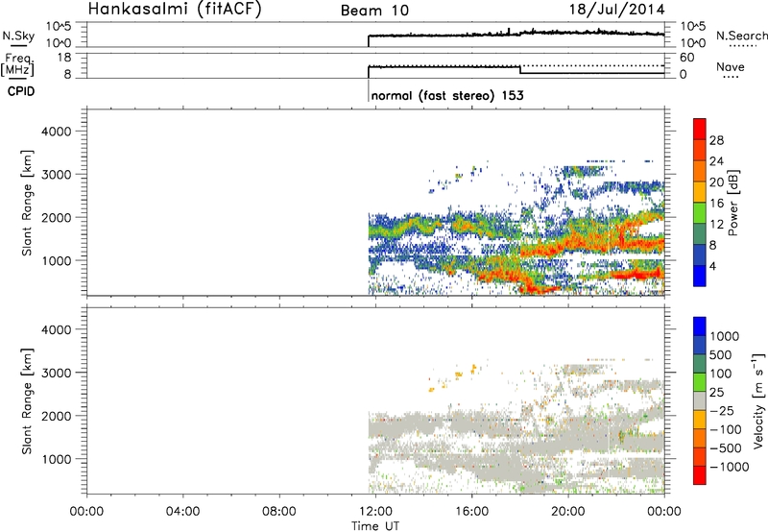Click the red bottom of Velocity colorbar

[700, 475]
